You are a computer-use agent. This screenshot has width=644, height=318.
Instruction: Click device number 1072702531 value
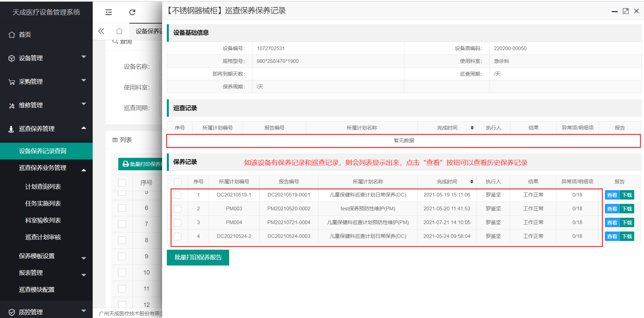(271, 48)
